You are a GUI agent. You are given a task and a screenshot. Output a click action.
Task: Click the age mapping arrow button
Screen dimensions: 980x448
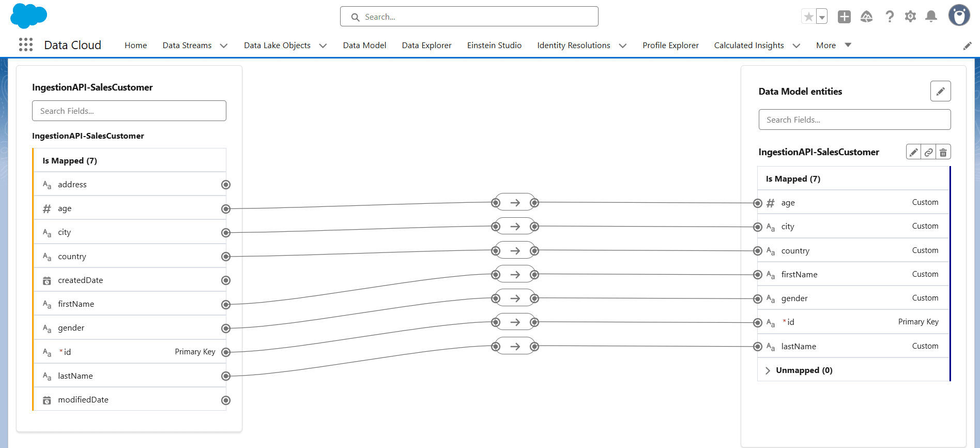tap(515, 203)
